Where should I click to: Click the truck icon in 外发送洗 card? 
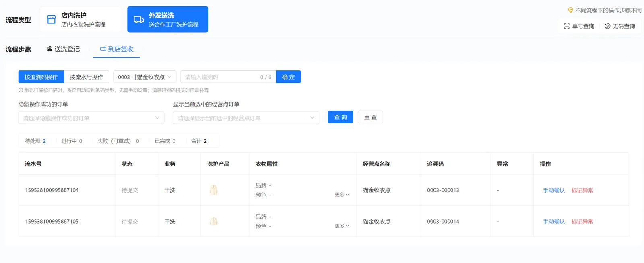(139, 19)
